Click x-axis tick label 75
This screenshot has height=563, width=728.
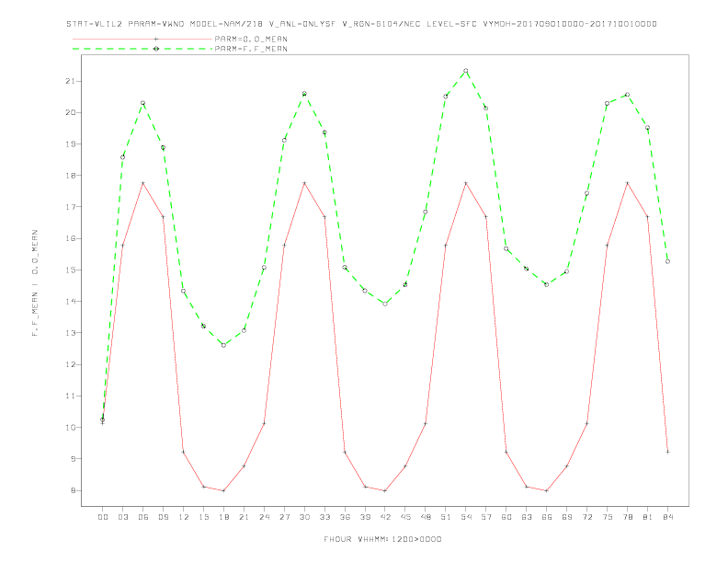(608, 517)
